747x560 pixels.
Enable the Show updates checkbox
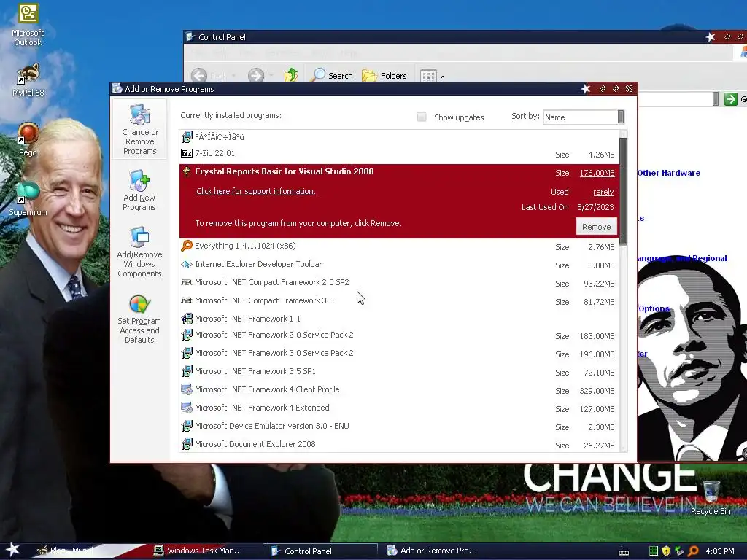pyautogui.click(x=422, y=117)
